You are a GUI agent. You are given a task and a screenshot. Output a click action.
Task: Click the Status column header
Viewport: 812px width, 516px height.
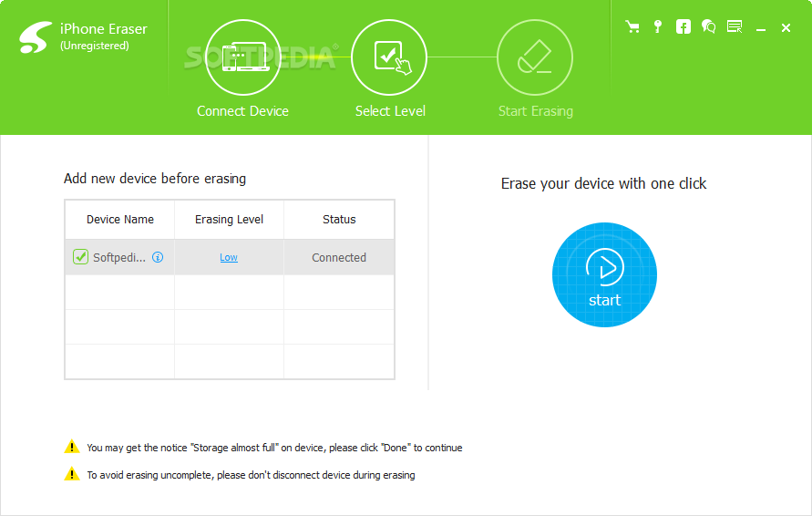[x=339, y=219]
